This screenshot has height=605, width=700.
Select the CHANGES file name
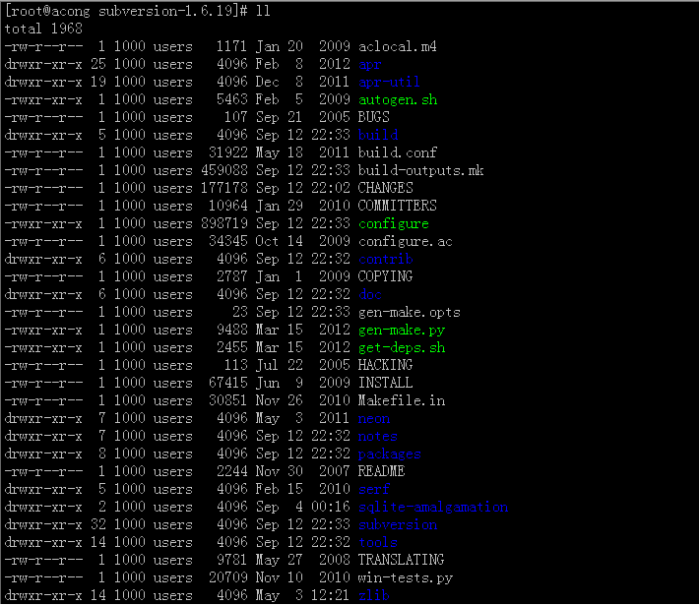(385, 188)
